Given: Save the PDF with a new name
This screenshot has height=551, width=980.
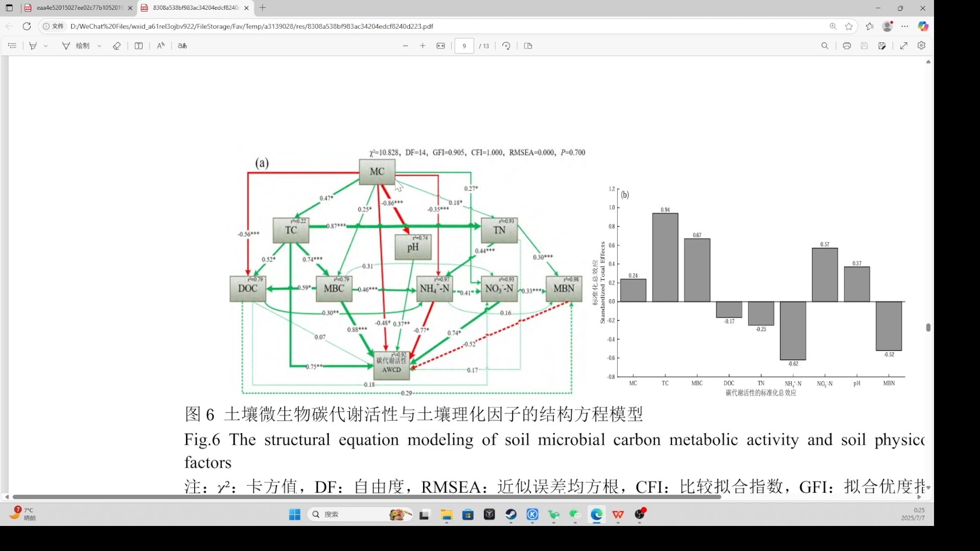Looking at the screenshot, I should pos(882,45).
